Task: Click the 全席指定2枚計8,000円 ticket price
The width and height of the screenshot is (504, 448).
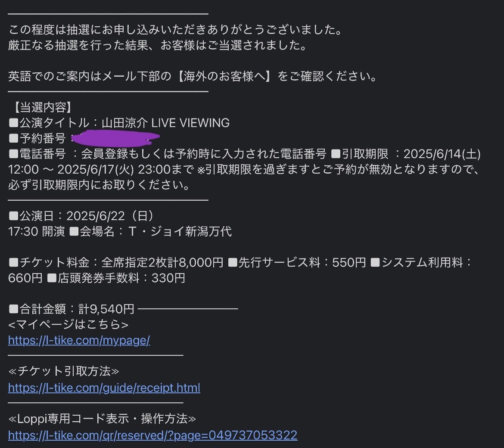Action: pos(162,262)
